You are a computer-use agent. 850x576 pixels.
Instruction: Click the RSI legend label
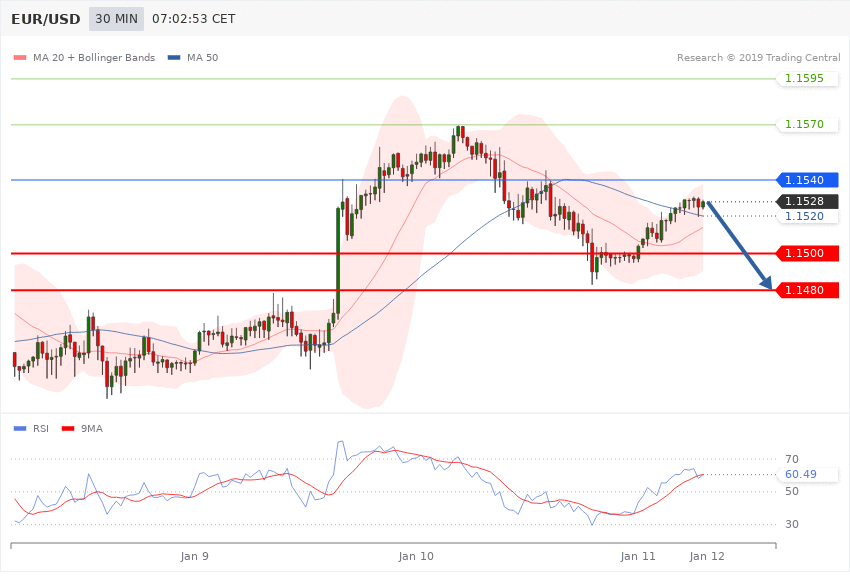coord(41,429)
